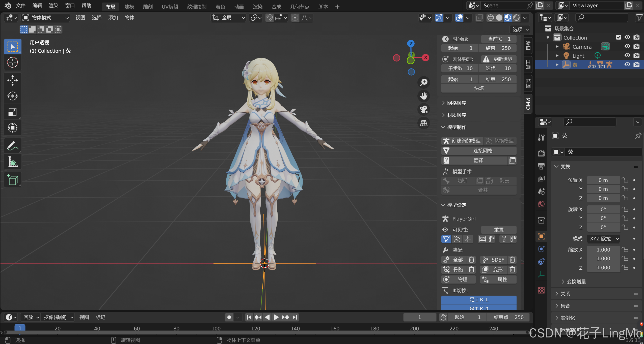The height and width of the screenshot is (344, 644).
Task: Uncheck the Collection exclude checkbox
Action: (619, 38)
